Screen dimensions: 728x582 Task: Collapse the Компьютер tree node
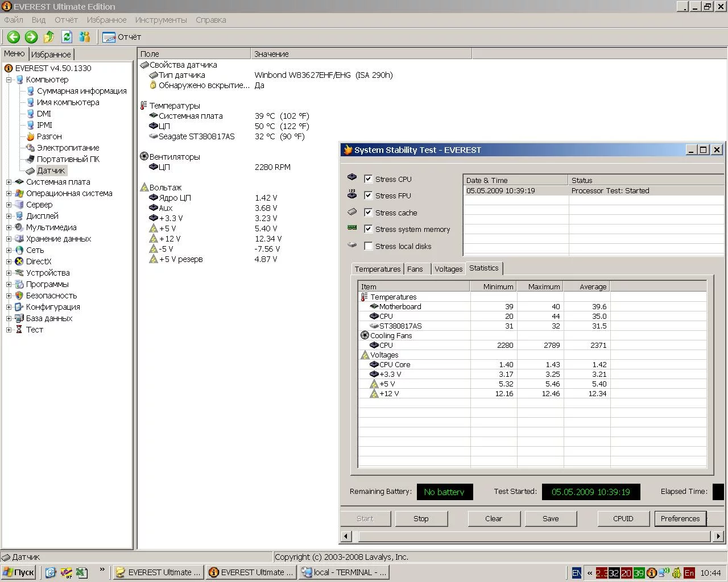[9, 80]
